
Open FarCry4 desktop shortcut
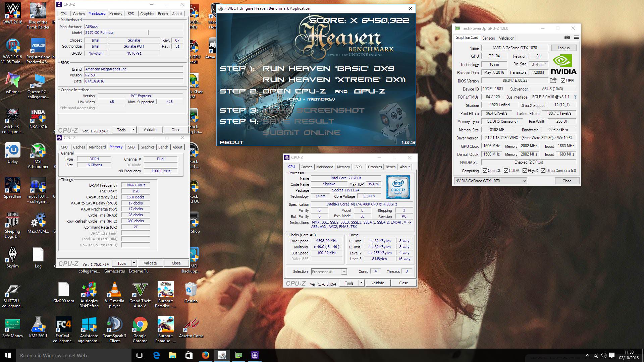tap(63, 329)
